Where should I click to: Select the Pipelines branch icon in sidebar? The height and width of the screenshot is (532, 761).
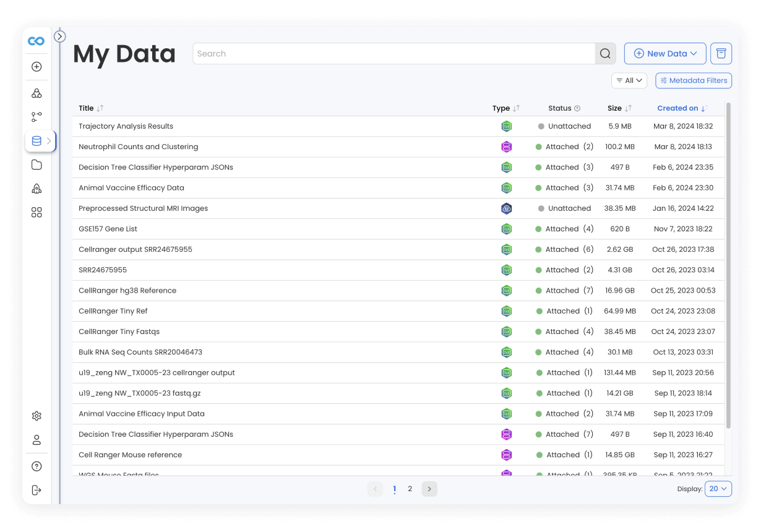pyautogui.click(x=36, y=116)
